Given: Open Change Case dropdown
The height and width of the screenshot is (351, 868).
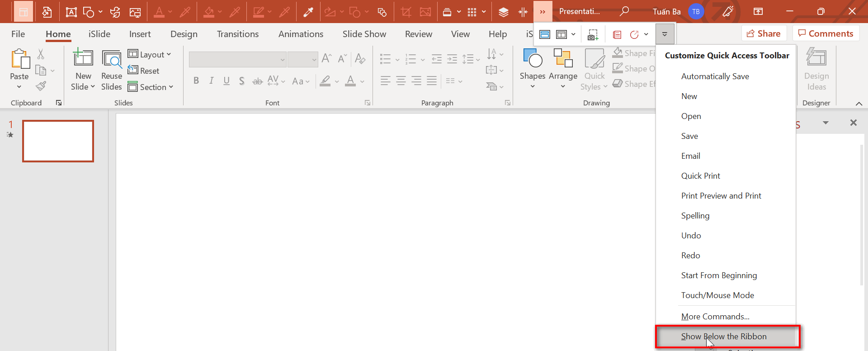Looking at the screenshot, I should click(301, 81).
